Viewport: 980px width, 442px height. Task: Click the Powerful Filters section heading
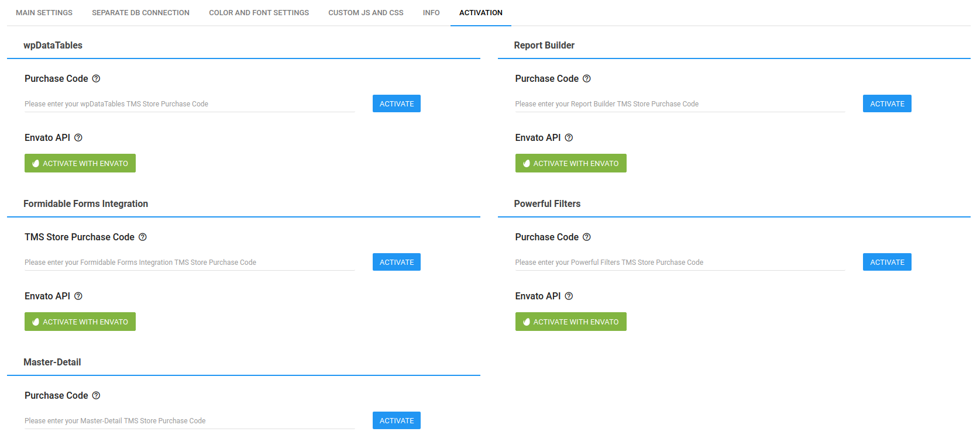[x=547, y=203]
